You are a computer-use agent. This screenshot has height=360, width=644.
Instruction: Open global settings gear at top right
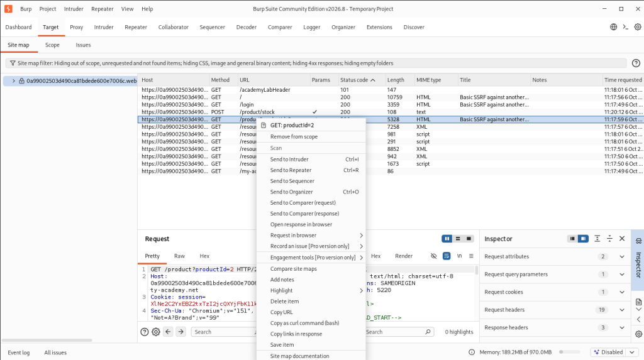[x=638, y=27]
